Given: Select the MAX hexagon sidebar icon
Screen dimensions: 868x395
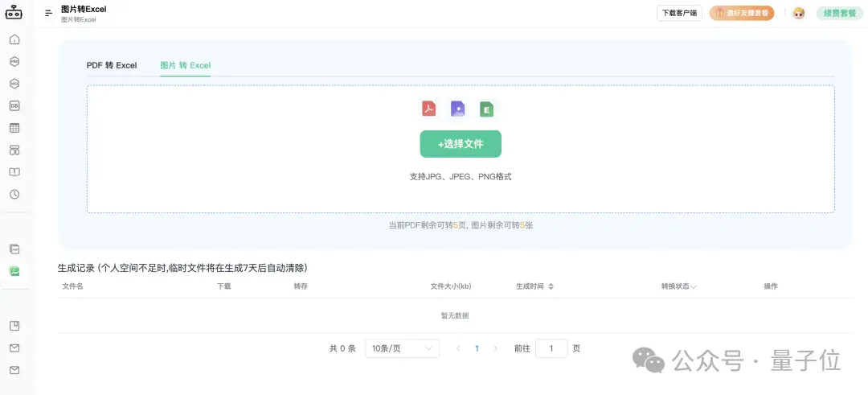Looking at the screenshot, I should click(x=14, y=84).
